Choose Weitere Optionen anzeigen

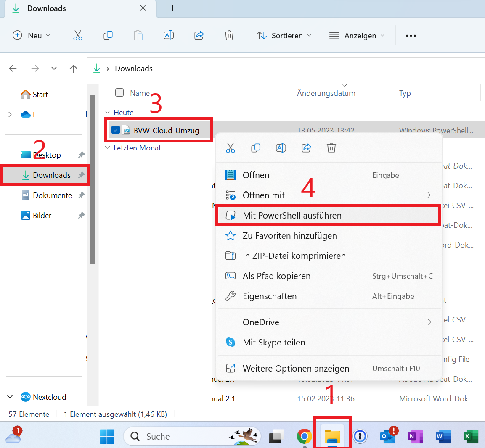point(296,369)
